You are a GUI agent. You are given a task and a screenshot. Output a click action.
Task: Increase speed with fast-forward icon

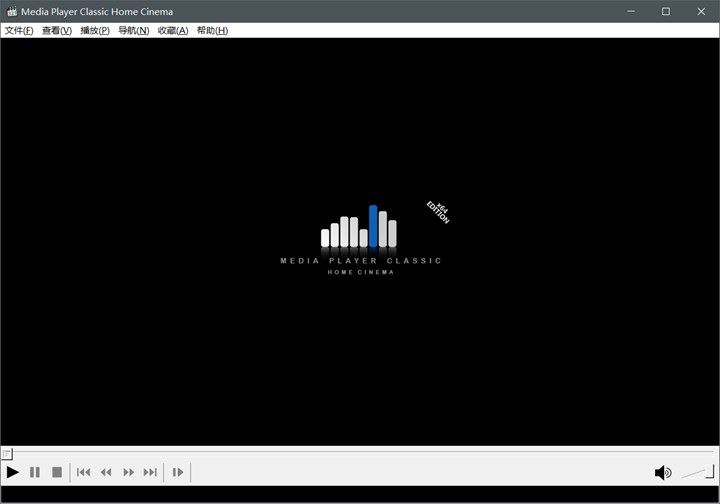[x=129, y=472]
